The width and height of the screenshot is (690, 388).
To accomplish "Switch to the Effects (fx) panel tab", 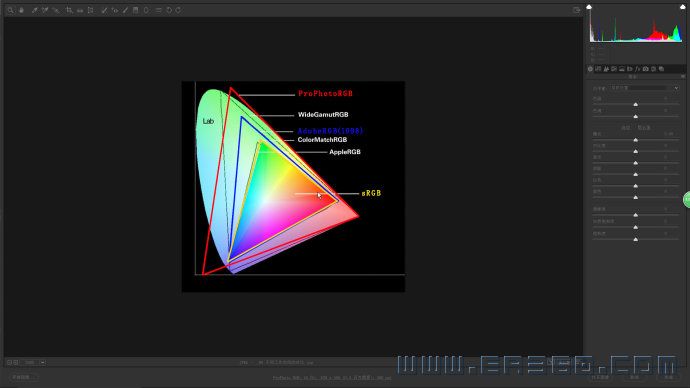I will tap(638, 69).
